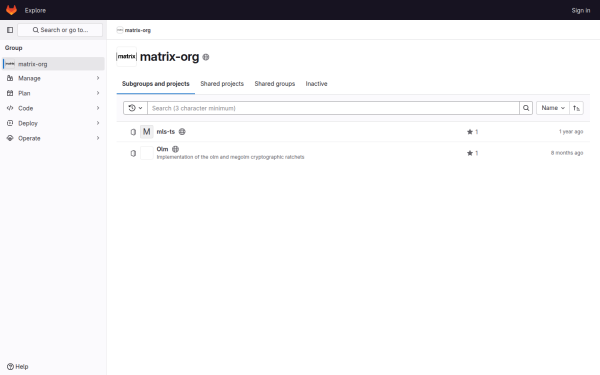The height and width of the screenshot is (375, 600).
Task: Open the Explore link in top bar
Action: point(35,10)
